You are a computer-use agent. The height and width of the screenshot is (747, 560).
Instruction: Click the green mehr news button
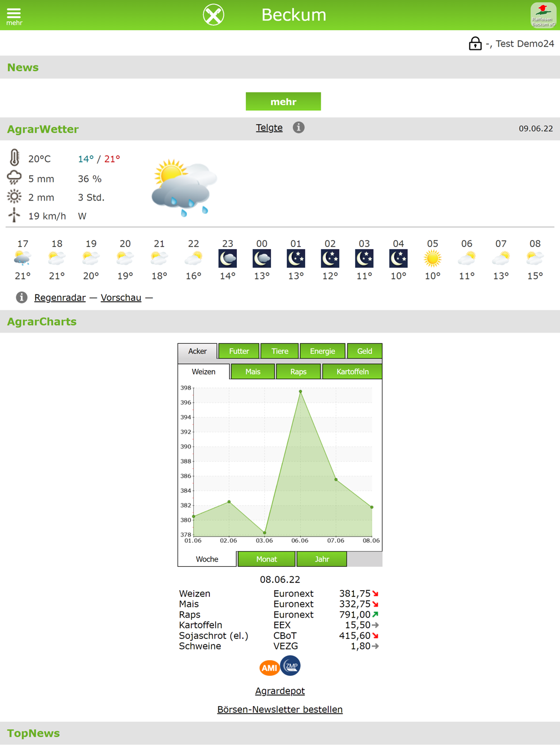point(283,101)
